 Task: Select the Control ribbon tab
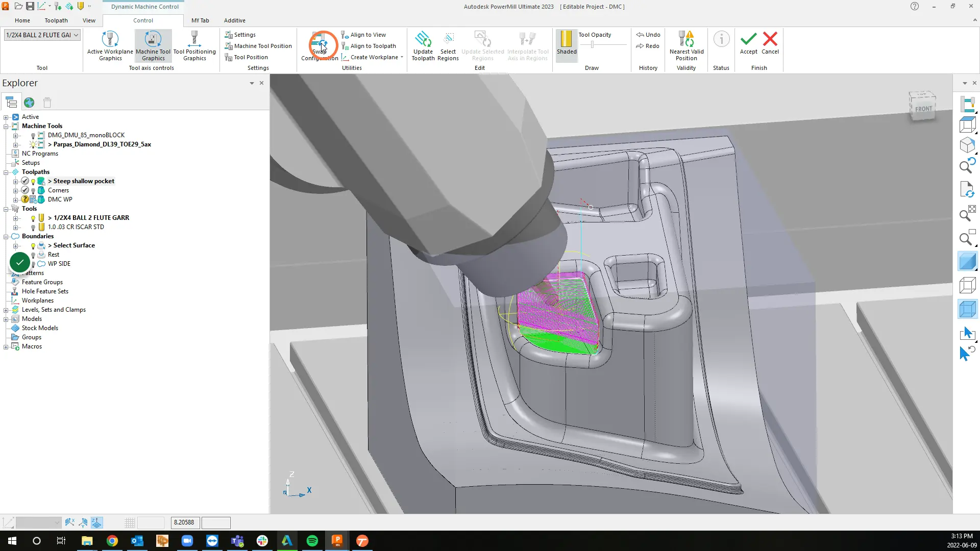coord(143,20)
